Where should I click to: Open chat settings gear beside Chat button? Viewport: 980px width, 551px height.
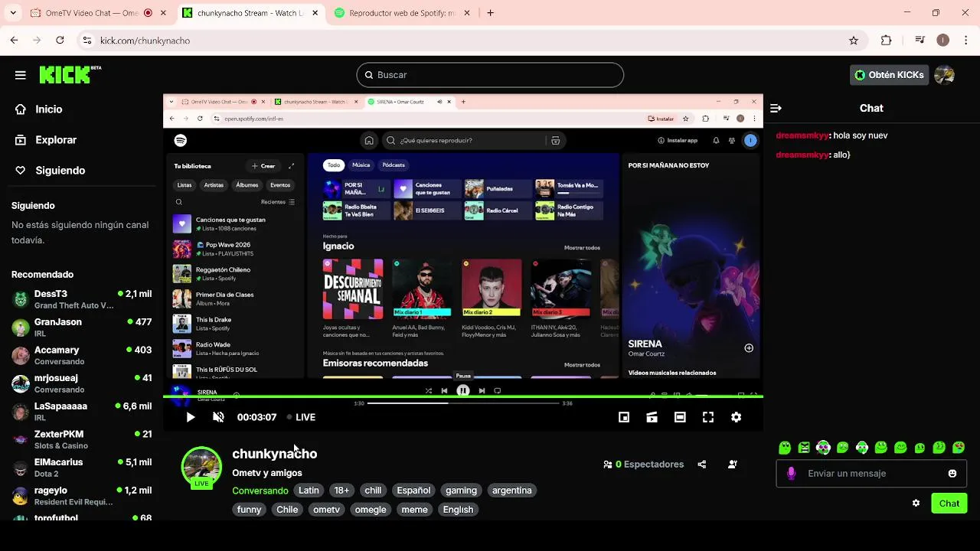tap(916, 504)
